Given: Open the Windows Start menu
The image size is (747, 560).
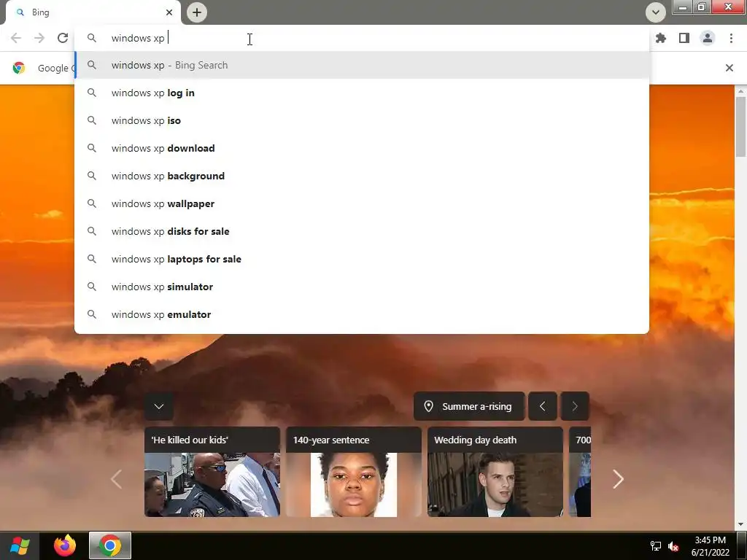Looking at the screenshot, I should [20, 545].
